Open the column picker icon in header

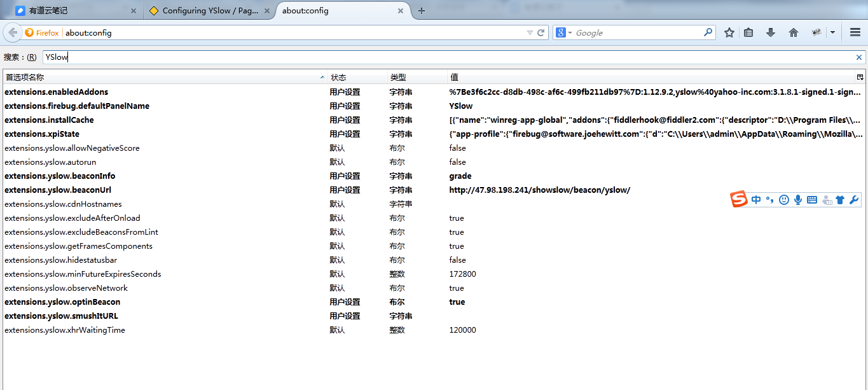coord(860,77)
